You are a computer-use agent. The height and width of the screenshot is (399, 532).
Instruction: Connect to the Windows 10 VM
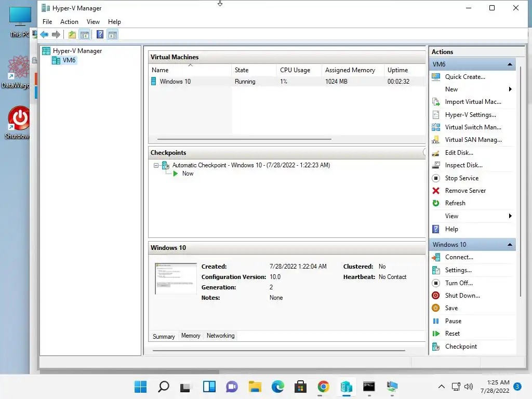click(x=459, y=257)
